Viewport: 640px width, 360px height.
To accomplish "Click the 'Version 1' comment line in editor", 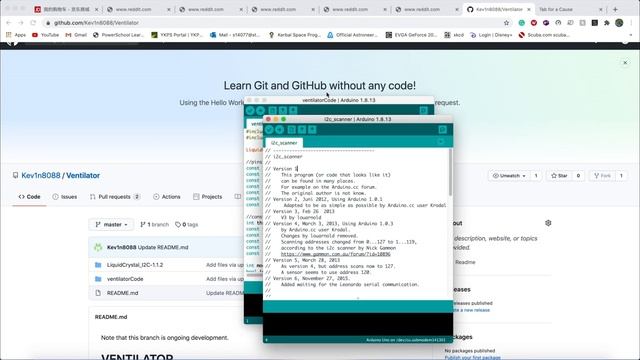I will (282, 169).
